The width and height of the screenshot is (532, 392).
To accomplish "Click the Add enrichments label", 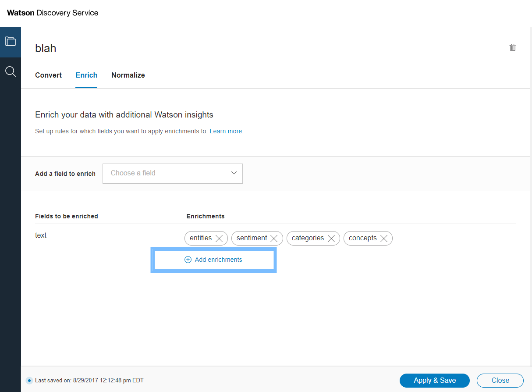I will 218,260.
